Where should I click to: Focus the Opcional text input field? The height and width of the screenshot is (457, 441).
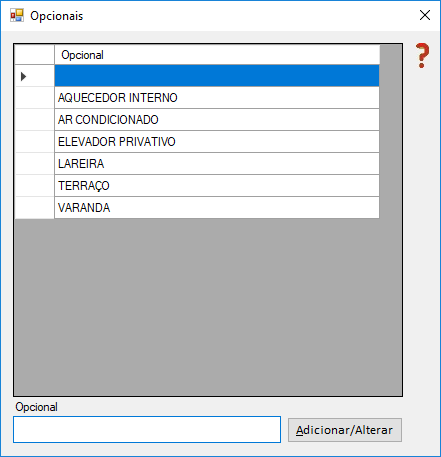(x=147, y=429)
